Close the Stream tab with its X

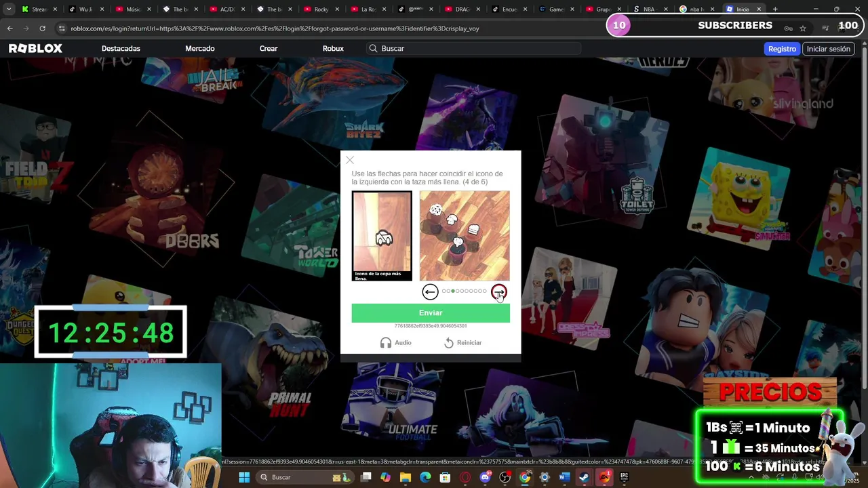pos(56,9)
